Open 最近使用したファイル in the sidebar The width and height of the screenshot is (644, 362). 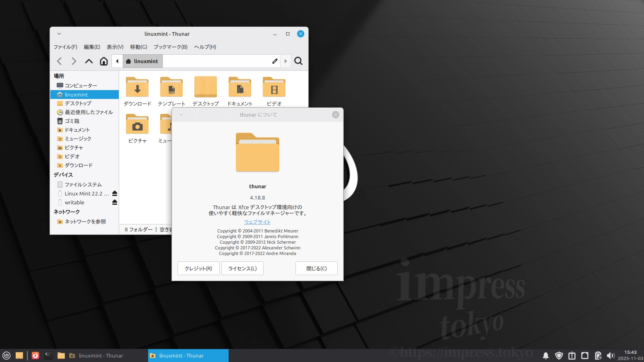(x=85, y=112)
